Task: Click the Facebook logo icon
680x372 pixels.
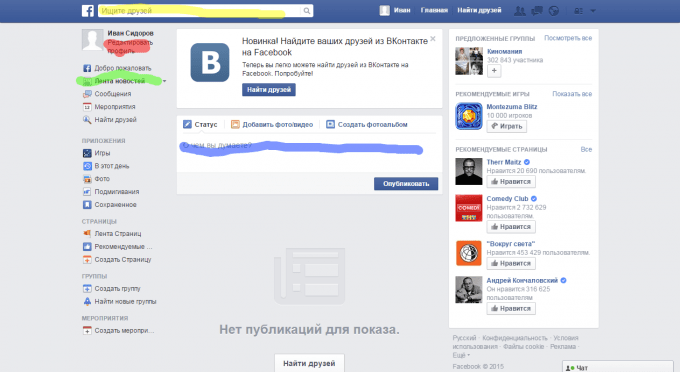Action: [x=88, y=11]
